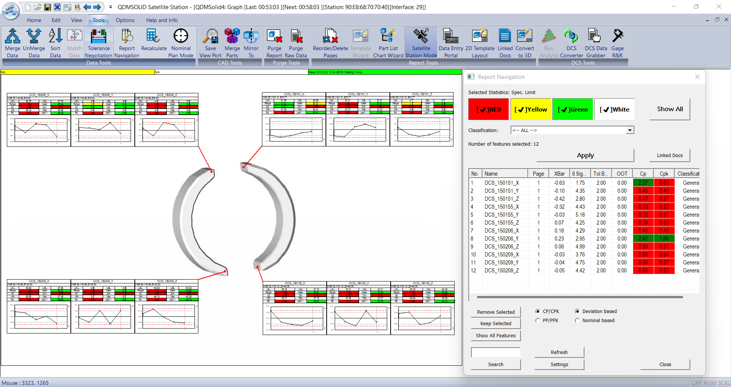This screenshot has height=387, width=731.
Task: Click the forward arrow in quick access toolbar
Action: 97,7
